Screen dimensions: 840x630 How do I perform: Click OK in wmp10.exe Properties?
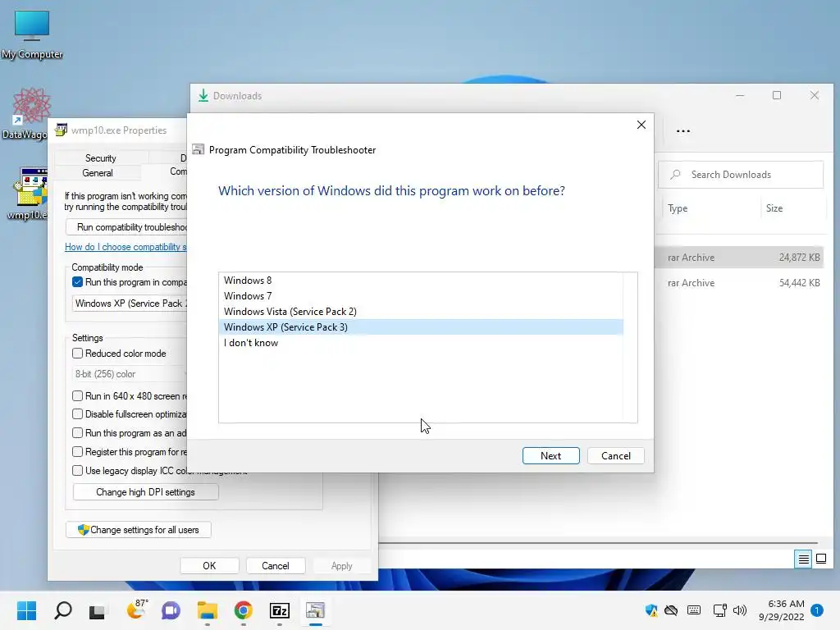tap(209, 566)
